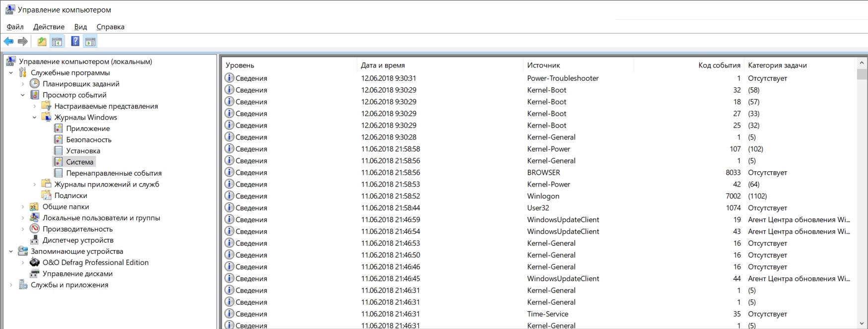Screen dimensions: 868x329
Task: Sort by the Источник column header
Action: tap(543, 66)
